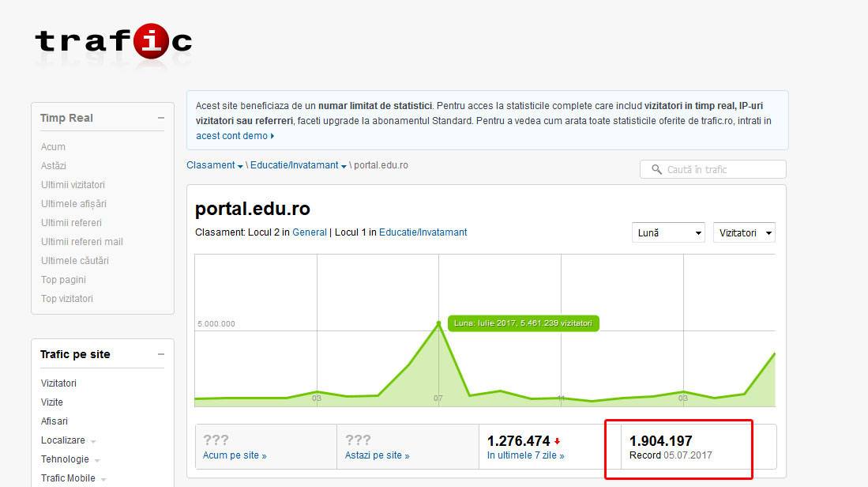Click the General ranking link
This screenshot has height=487, width=868.
pos(310,232)
